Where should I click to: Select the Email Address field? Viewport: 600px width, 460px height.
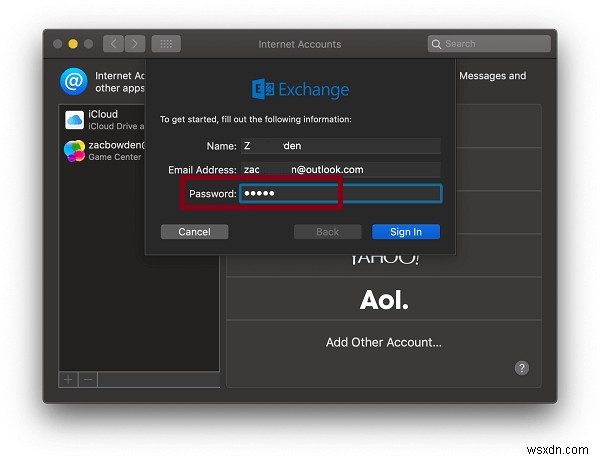point(341,170)
